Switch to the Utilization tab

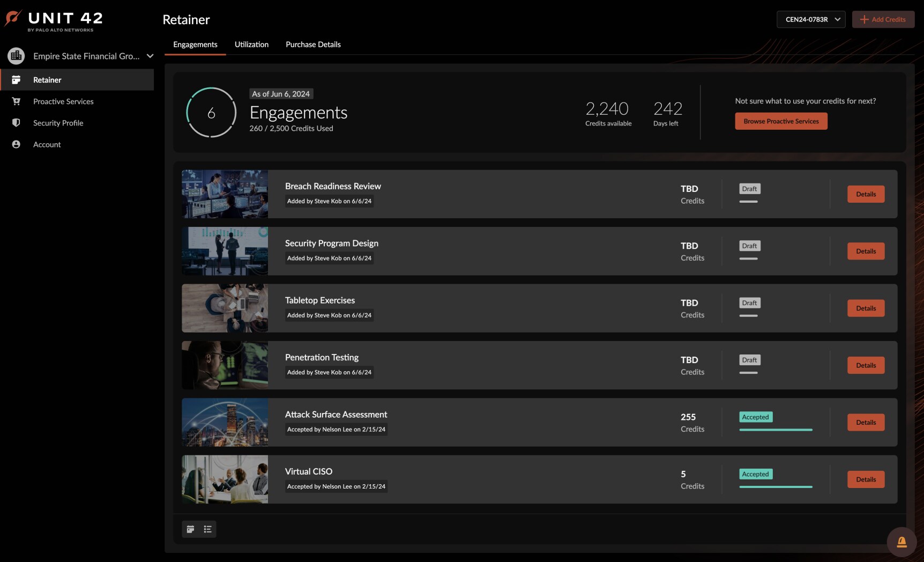coord(251,45)
